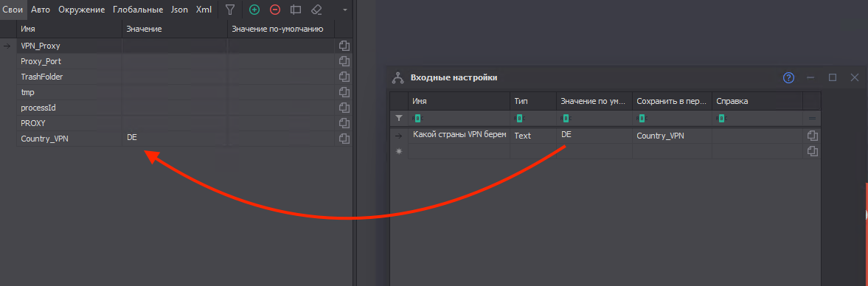
Task: Select the TrashFolder variable name
Action: (x=41, y=77)
